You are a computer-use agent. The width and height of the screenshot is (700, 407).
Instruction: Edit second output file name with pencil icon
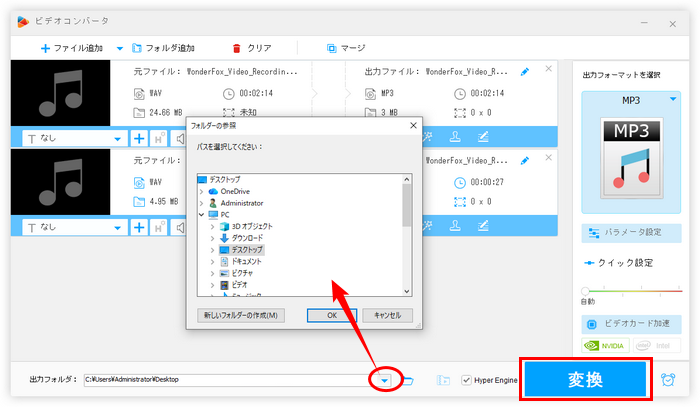click(525, 161)
